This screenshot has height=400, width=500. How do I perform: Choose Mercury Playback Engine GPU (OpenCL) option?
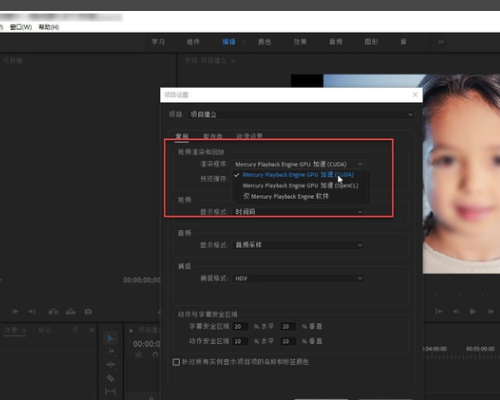300,186
